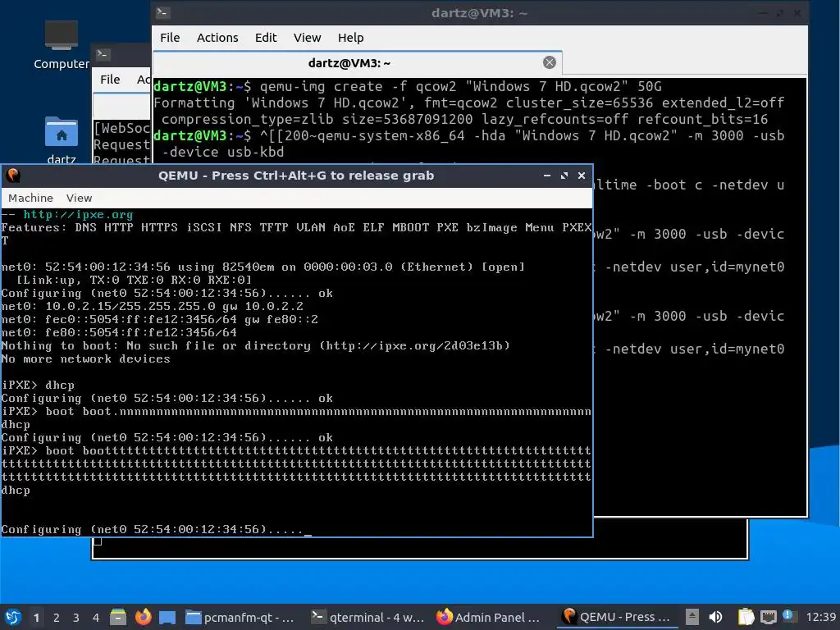Open View menu in dartz@VM3 terminal
The height and width of the screenshot is (630, 840).
[307, 38]
